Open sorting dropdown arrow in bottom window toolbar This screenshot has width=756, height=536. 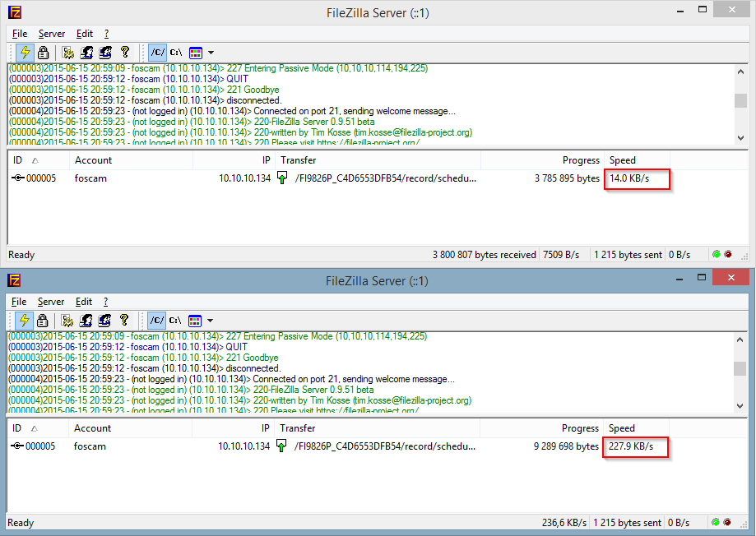(210, 321)
